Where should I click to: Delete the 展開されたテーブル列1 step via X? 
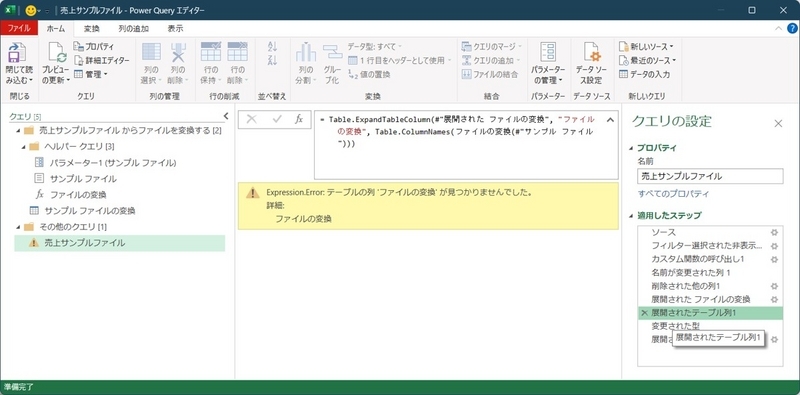point(644,313)
